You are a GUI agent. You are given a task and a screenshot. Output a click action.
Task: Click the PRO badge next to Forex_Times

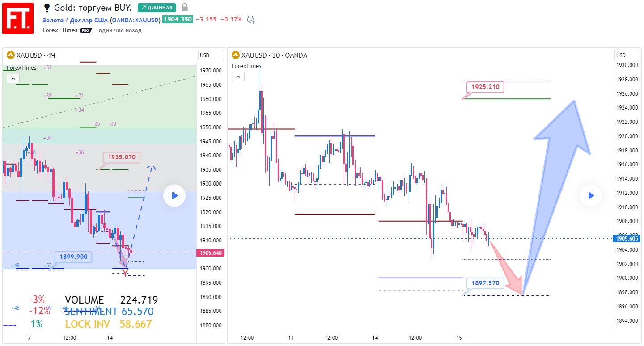pos(86,30)
